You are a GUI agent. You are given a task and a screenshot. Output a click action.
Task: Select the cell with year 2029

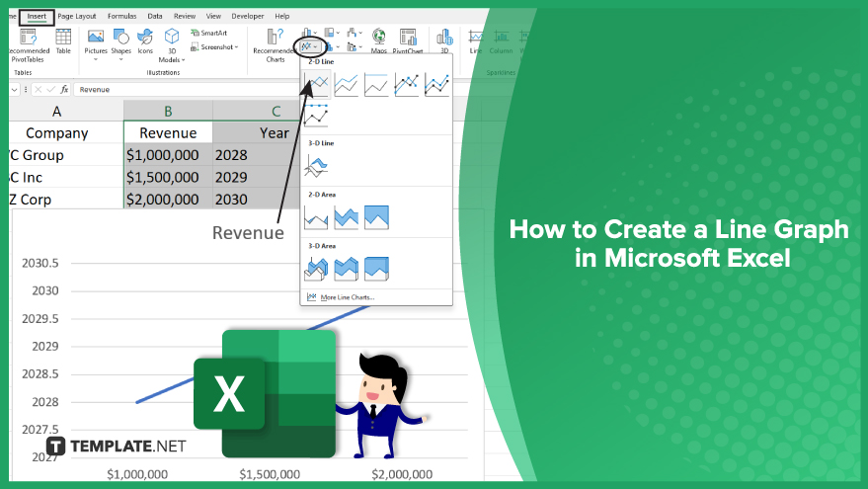pyautogui.click(x=257, y=177)
